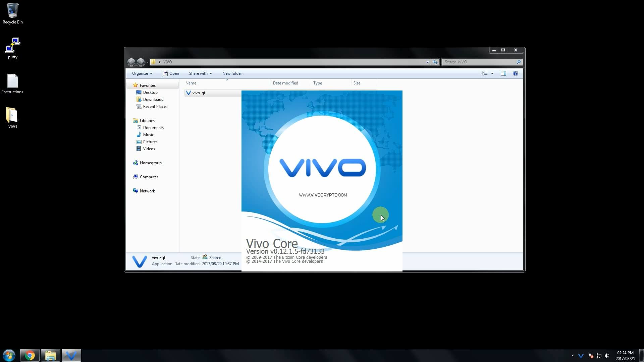Expand hidden icons in system tray

[573, 356]
